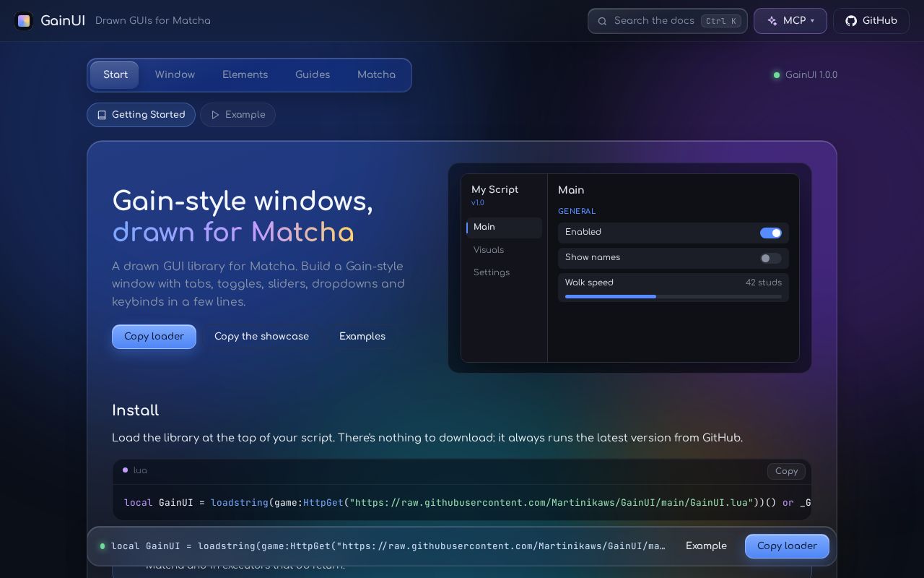The height and width of the screenshot is (578, 924).
Task: Select the Getting Started sub-tab
Action: coord(141,115)
